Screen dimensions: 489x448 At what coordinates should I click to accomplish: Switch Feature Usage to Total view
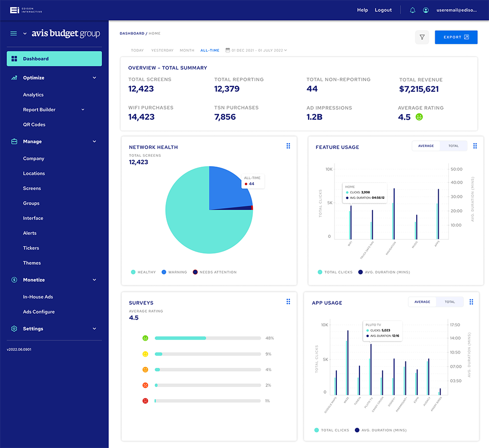(x=453, y=146)
